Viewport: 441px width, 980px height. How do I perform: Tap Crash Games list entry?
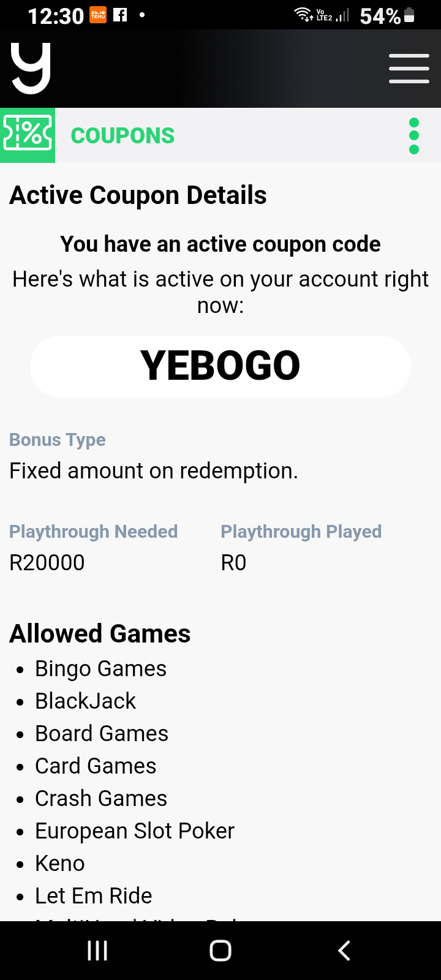click(x=101, y=799)
